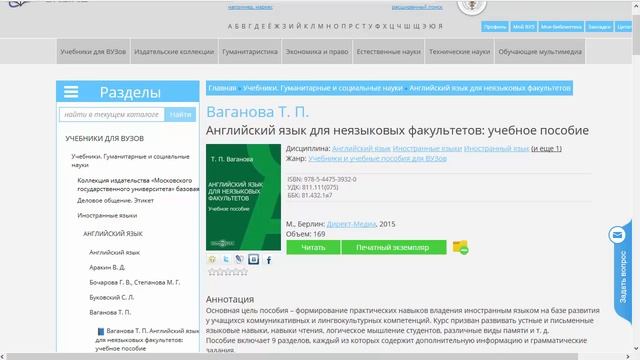Select Буковский С. Л. tree item

pos(111,298)
